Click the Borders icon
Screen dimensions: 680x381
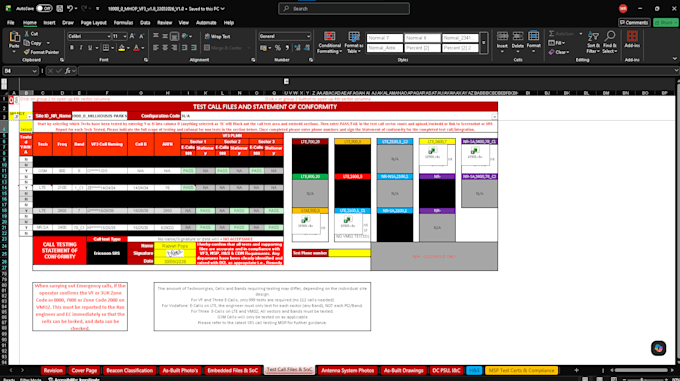coord(105,48)
